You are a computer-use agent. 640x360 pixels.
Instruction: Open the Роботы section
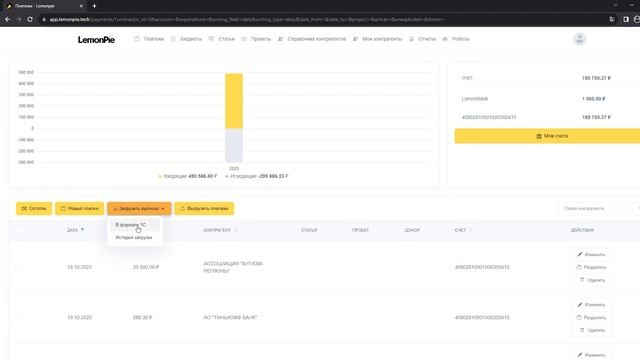(x=456, y=39)
